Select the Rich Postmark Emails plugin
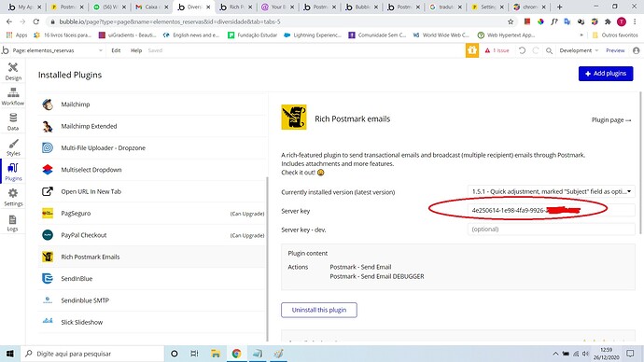 tap(152, 257)
